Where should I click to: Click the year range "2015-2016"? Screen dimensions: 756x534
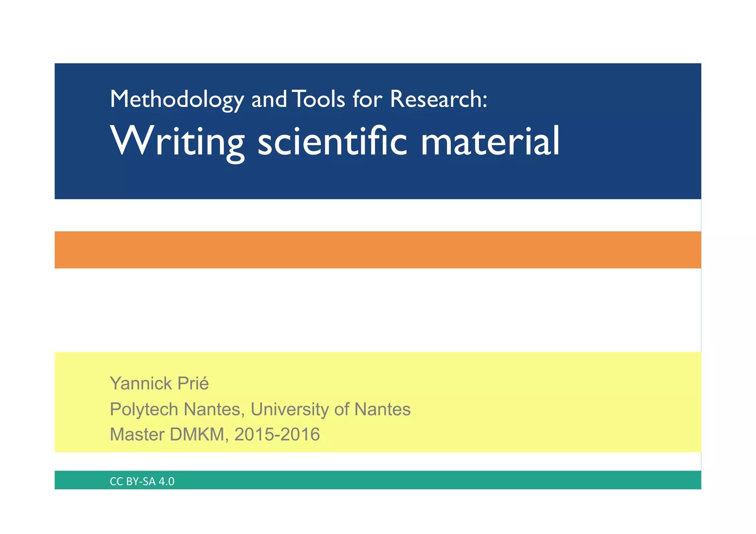[277, 434]
